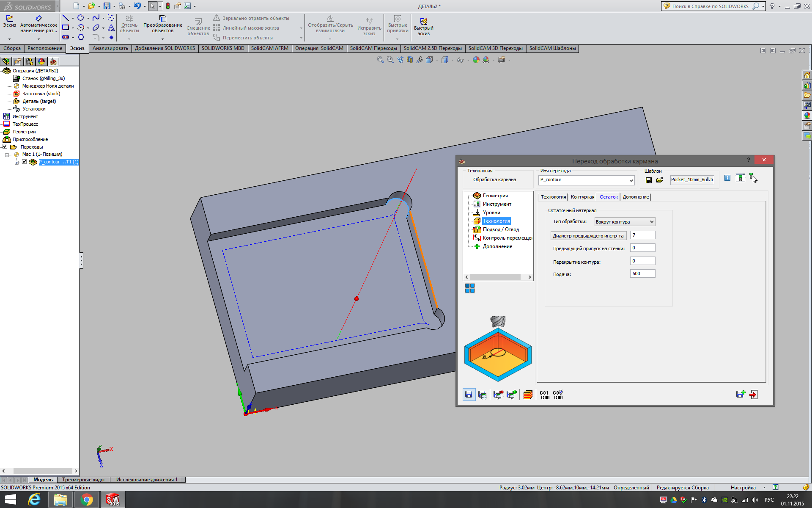
Task: Click Диаметр предыдущего инстр-та button
Action: pyautogui.click(x=588, y=236)
